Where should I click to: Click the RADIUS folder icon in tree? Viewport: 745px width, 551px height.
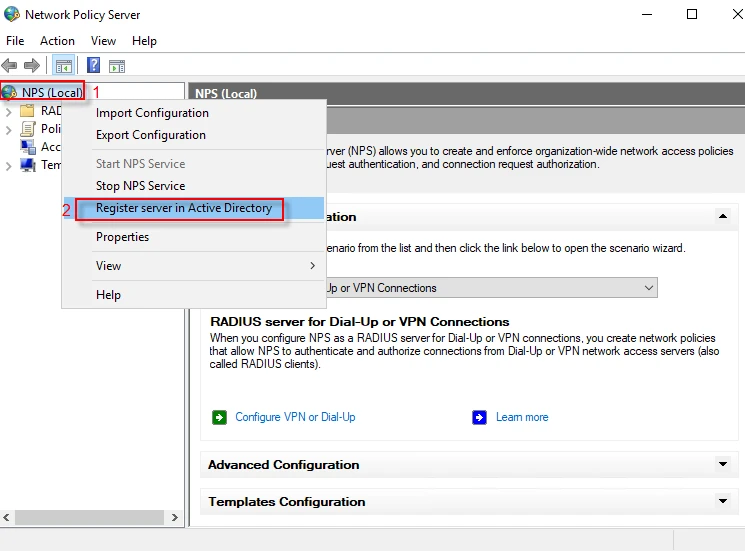point(28,111)
